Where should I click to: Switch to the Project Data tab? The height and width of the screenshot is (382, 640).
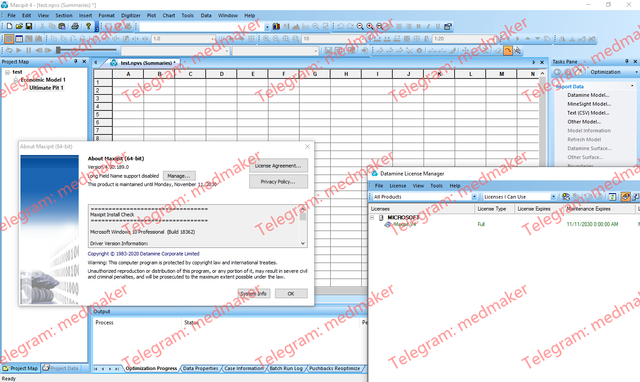[x=61, y=368]
